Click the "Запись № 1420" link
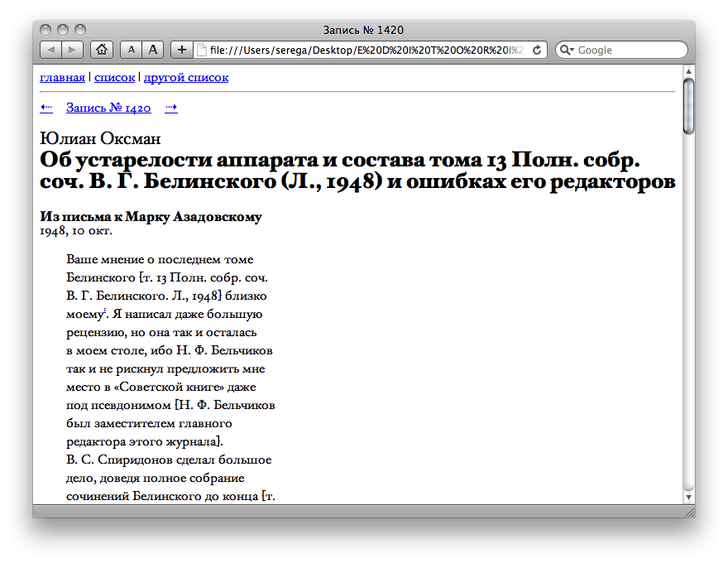The width and height of the screenshot is (728, 563). tap(108, 108)
